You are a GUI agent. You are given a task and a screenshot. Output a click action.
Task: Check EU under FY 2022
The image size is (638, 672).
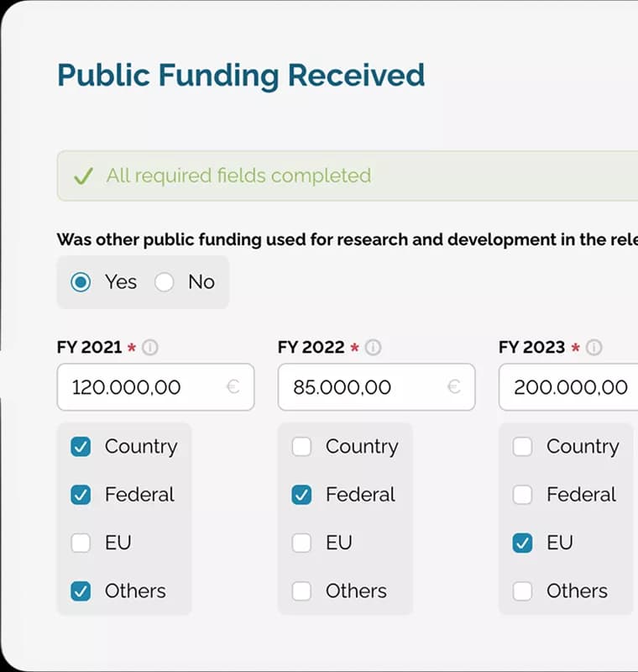click(x=301, y=543)
